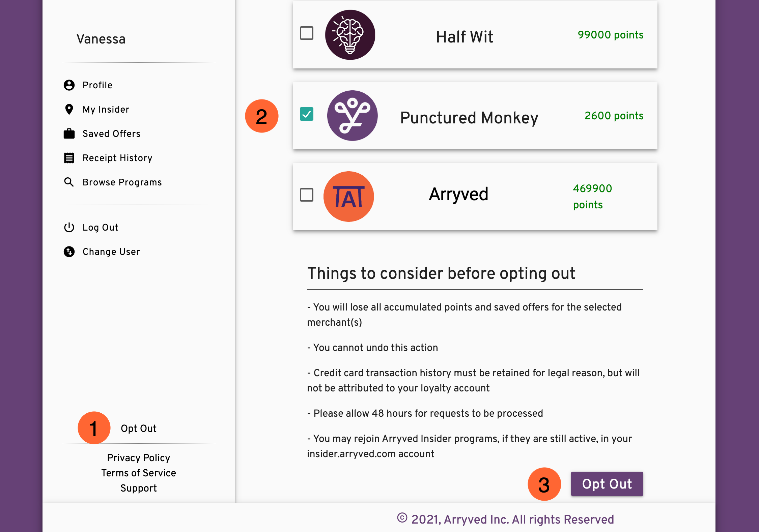Click the Receipt History receipt icon
The height and width of the screenshot is (532, 759).
[69, 158]
